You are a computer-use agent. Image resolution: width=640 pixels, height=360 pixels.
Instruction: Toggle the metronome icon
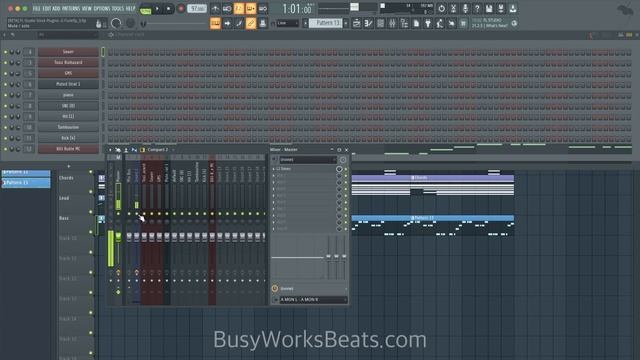(215, 9)
